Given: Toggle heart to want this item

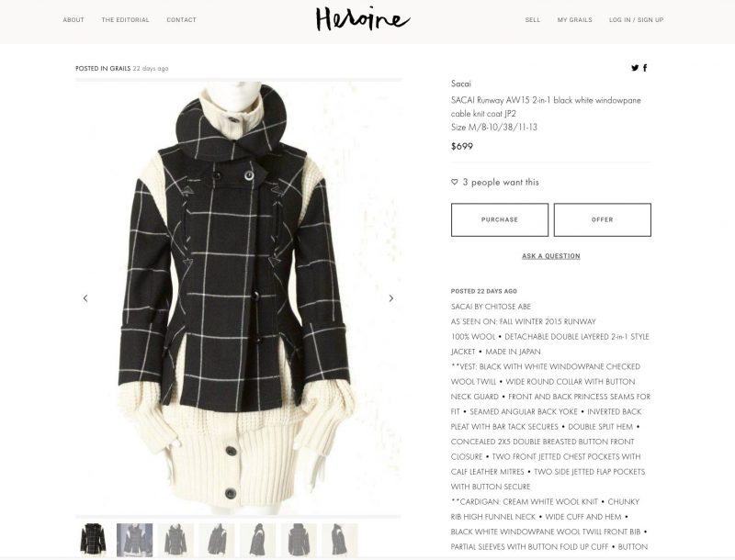Looking at the screenshot, I should click(x=454, y=182).
